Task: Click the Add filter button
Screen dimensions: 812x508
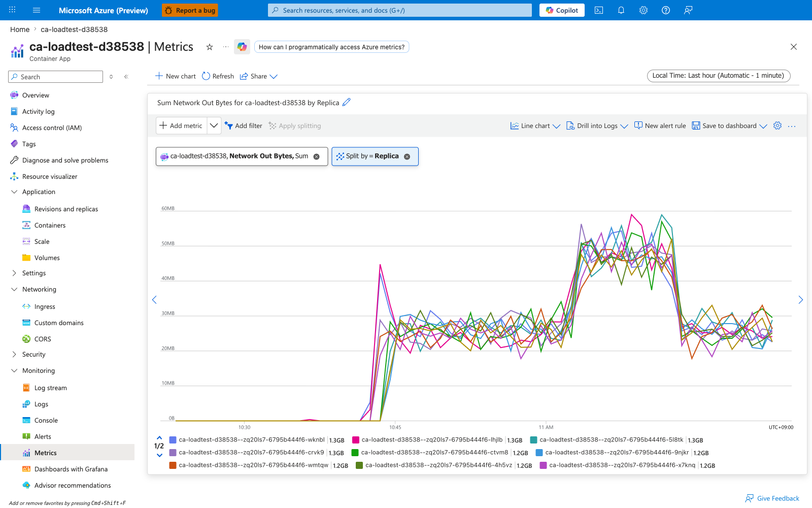Action: [244, 126]
